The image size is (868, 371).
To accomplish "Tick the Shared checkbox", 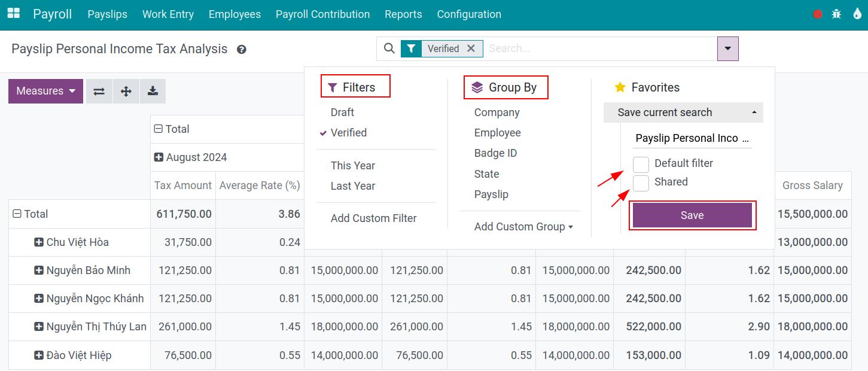I will pyautogui.click(x=641, y=183).
